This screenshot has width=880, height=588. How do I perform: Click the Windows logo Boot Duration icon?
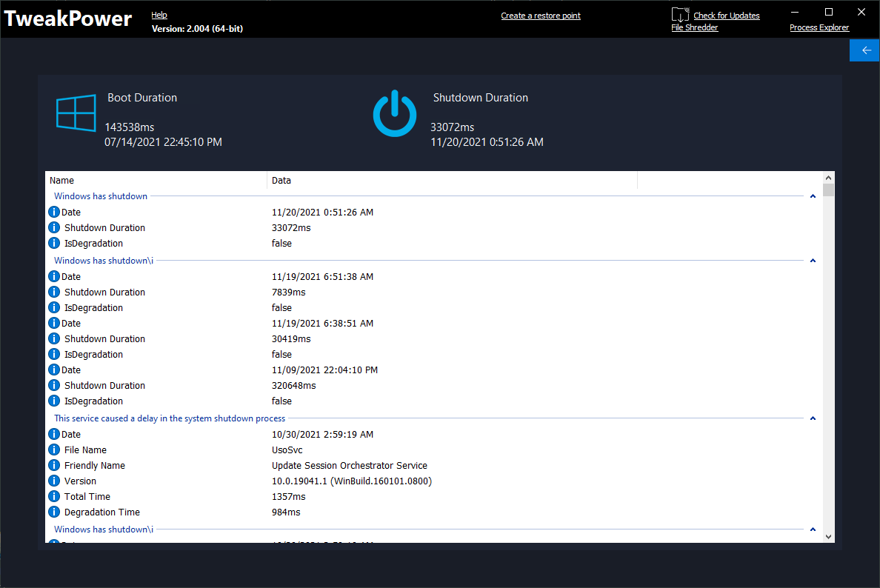[x=76, y=115]
